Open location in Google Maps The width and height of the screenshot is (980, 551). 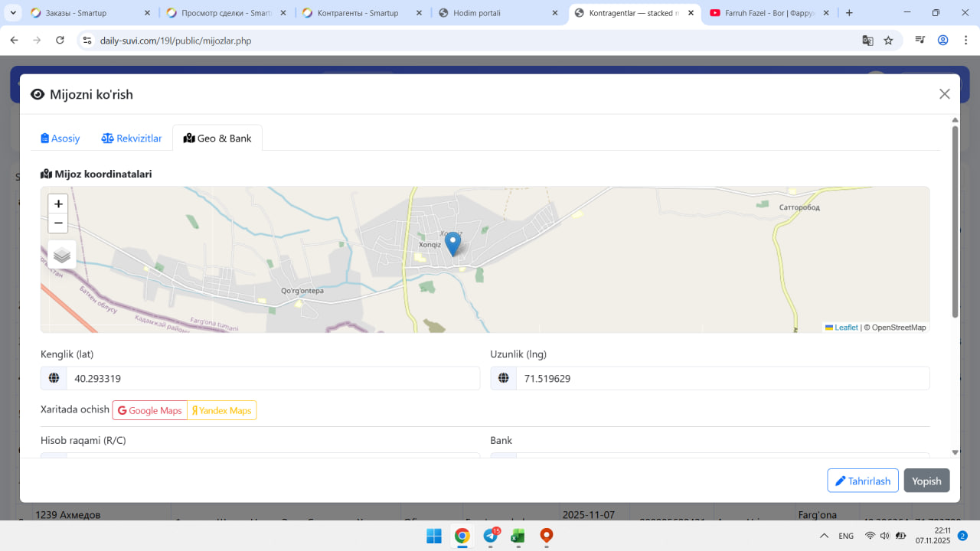click(150, 411)
